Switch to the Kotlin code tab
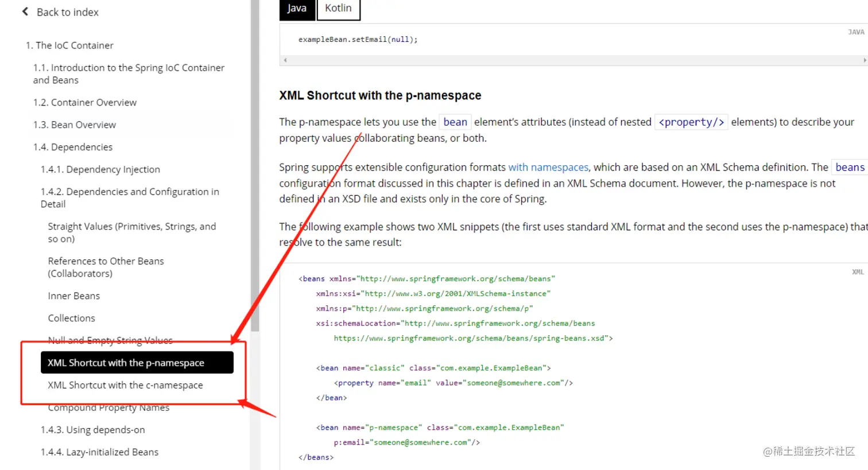 tap(338, 9)
